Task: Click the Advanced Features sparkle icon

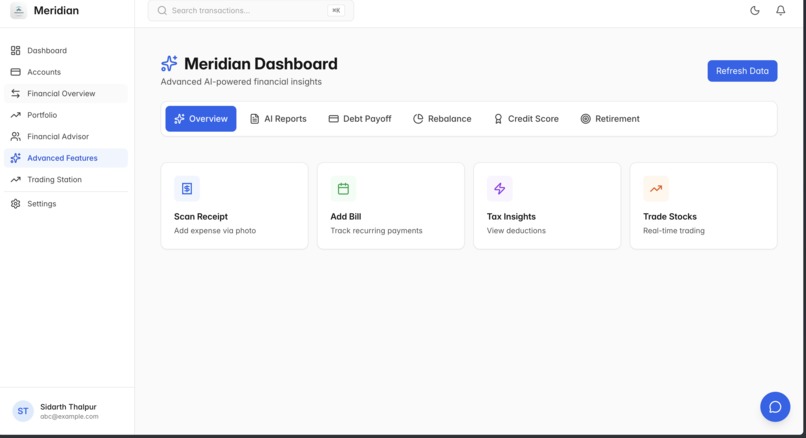Action: (x=15, y=158)
